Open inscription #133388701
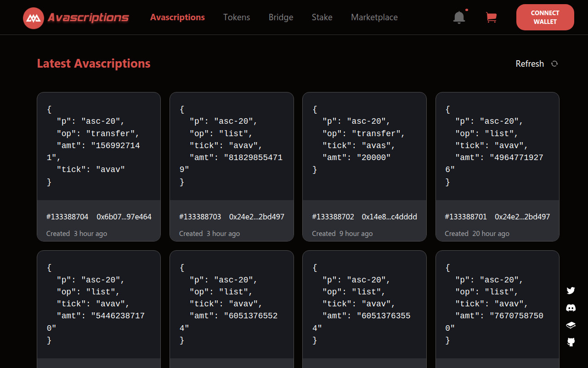Screen dimensions: 588x368 point(466,217)
